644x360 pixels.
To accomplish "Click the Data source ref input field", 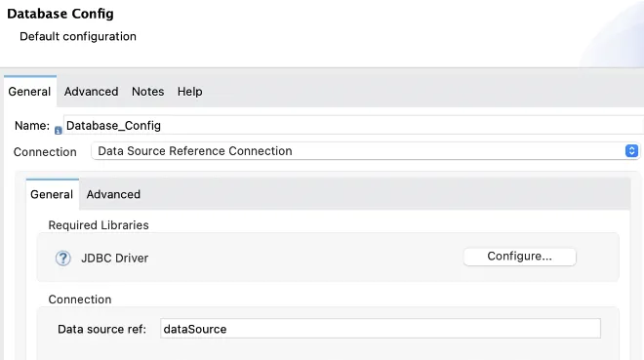I will (x=381, y=329).
